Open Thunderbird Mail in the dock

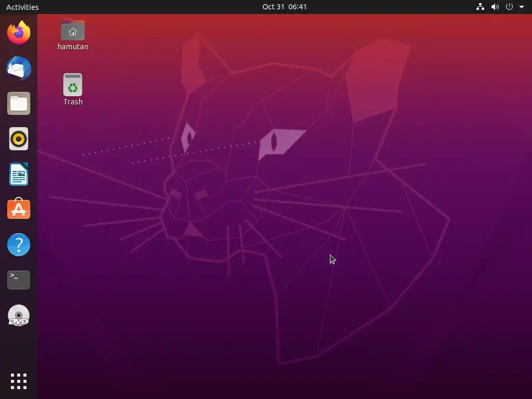(x=19, y=68)
